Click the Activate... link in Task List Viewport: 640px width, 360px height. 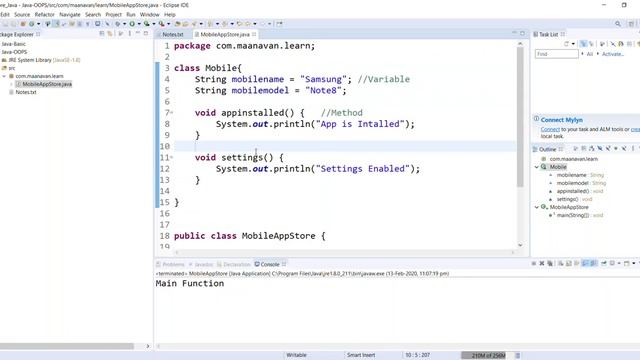[613, 54]
